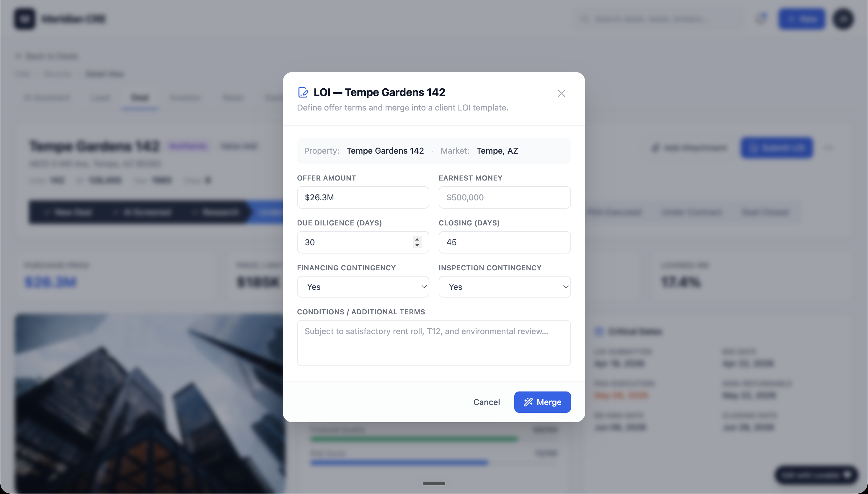The width and height of the screenshot is (868, 494).
Task: Click the property name "Tempe Gardens 142" in the summary row
Action: tap(385, 151)
